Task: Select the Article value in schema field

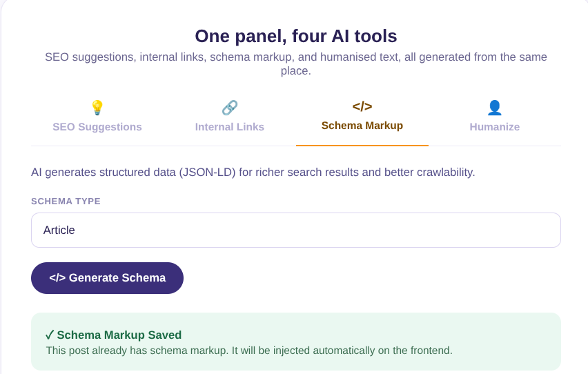Action: pyautogui.click(x=59, y=230)
